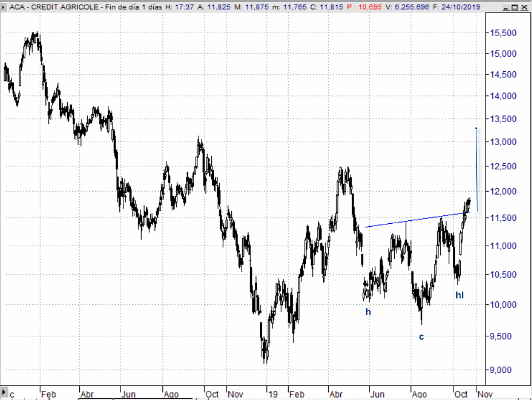
Task: Minimize the ACA chart window
Action: pyautogui.click(x=506, y=7)
